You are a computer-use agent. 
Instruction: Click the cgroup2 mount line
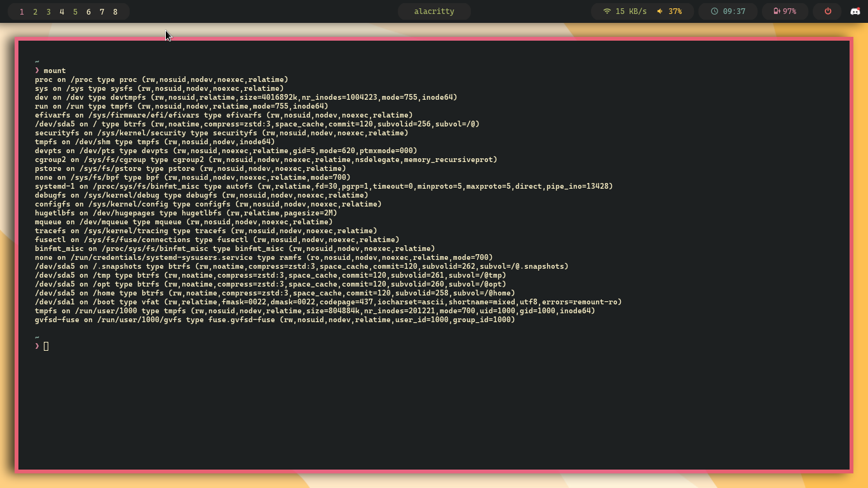click(x=266, y=159)
